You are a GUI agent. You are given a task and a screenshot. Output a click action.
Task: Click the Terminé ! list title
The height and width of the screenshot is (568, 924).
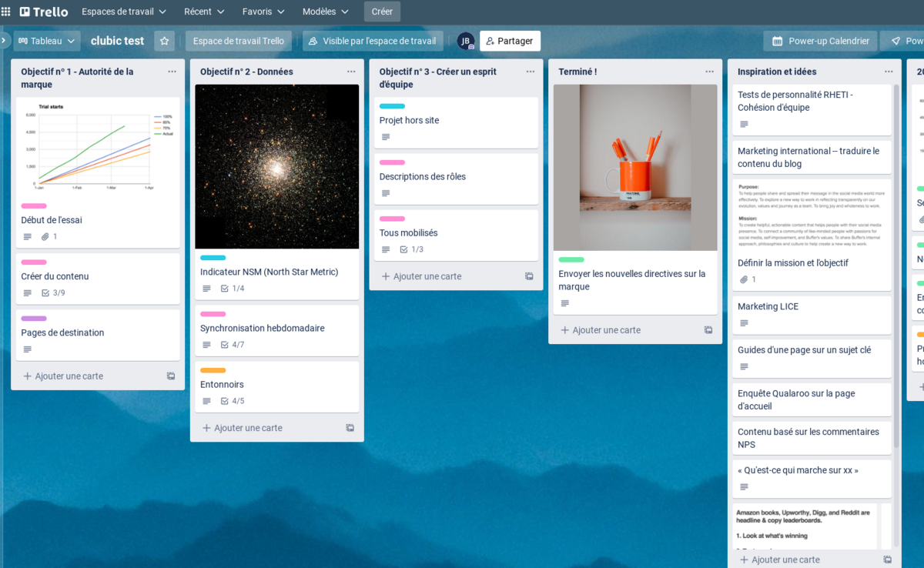pos(577,72)
